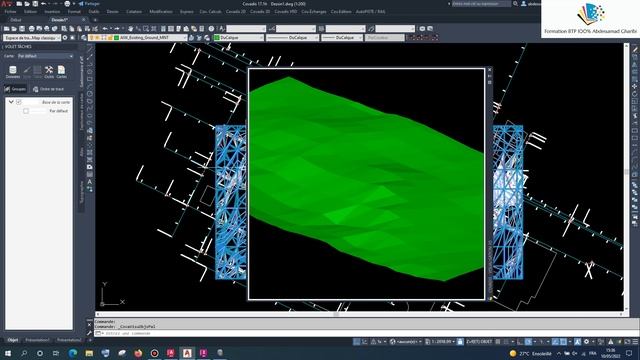The width and height of the screenshot is (640, 360).
Task: Open the Covadis 2D menu
Action: pyautogui.click(x=236, y=12)
